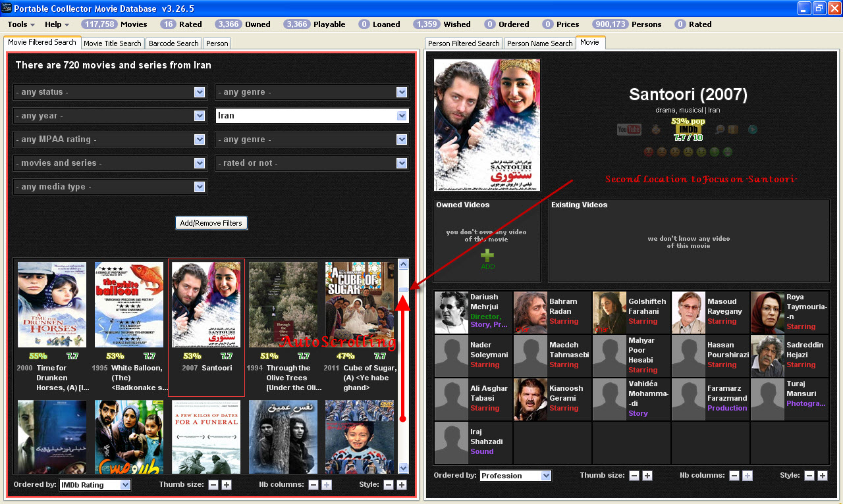The image size is (843, 504).
Task: Open the Iran country dropdown
Action: click(312, 116)
